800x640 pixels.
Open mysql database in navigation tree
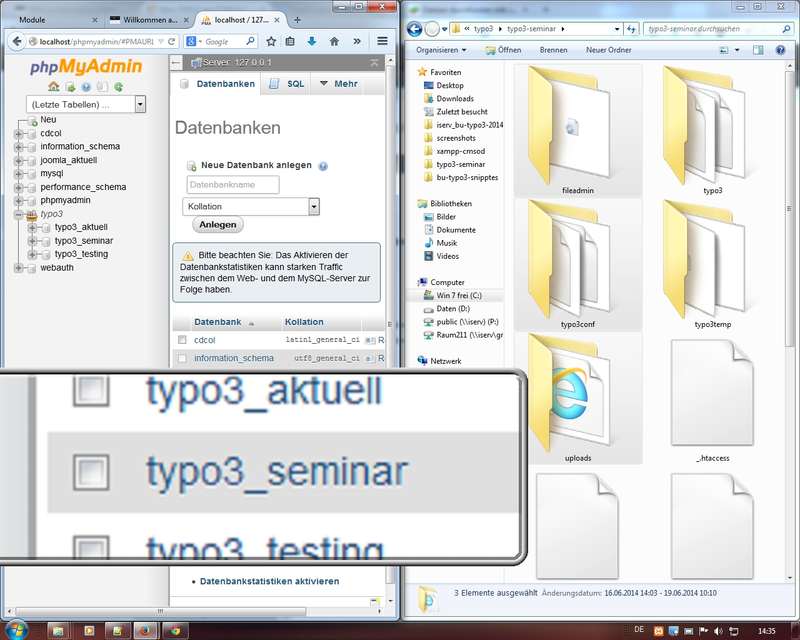pos(52,174)
